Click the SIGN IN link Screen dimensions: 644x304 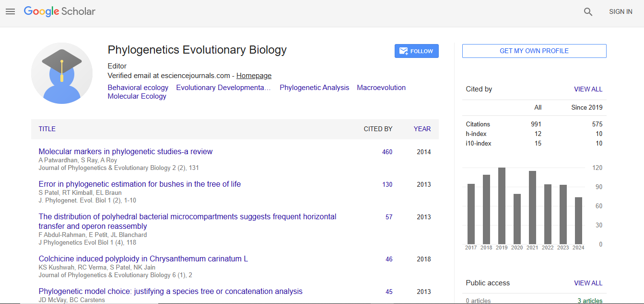coord(621,12)
